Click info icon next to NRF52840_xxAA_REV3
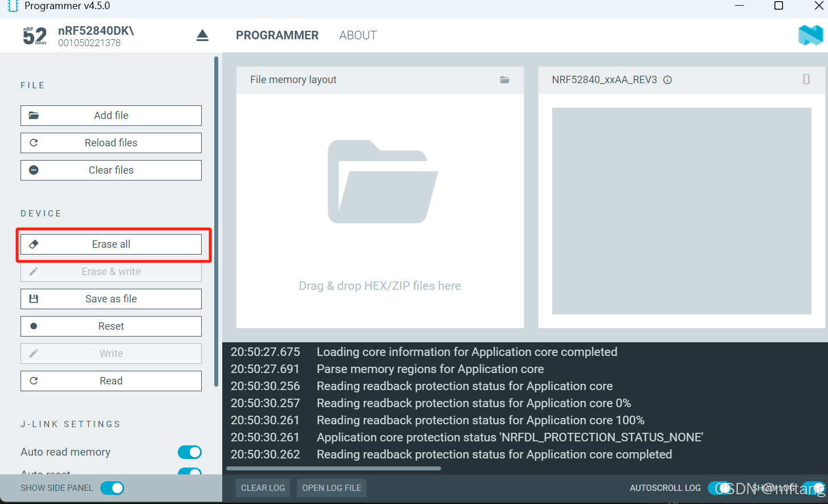This screenshot has width=828, height=504. 667,80
